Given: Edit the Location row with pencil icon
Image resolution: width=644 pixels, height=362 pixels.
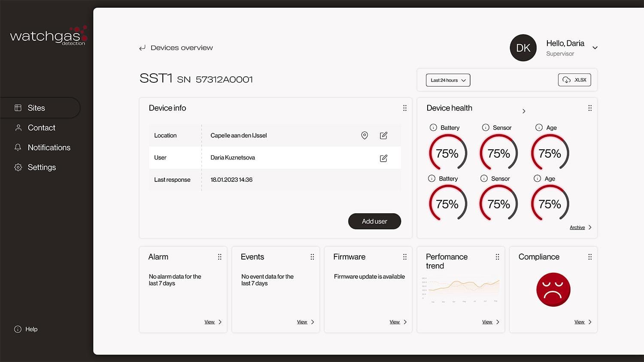Looking at the screenshot, I should (x=383, y=136).
